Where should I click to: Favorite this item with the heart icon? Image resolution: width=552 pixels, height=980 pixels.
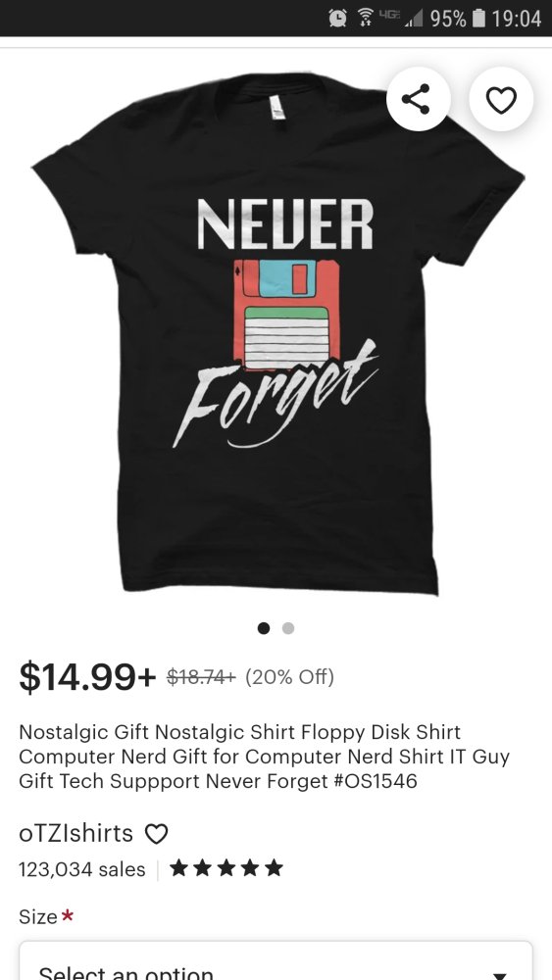click(501, 99)
